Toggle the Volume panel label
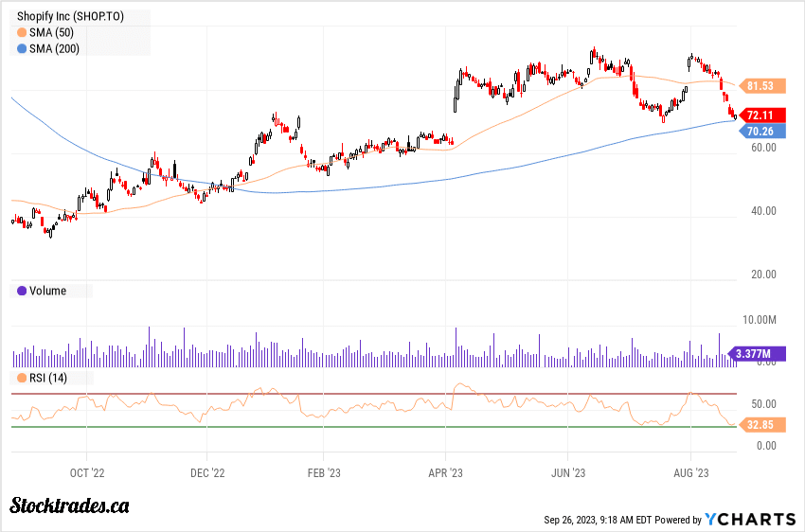 (47, 291)
